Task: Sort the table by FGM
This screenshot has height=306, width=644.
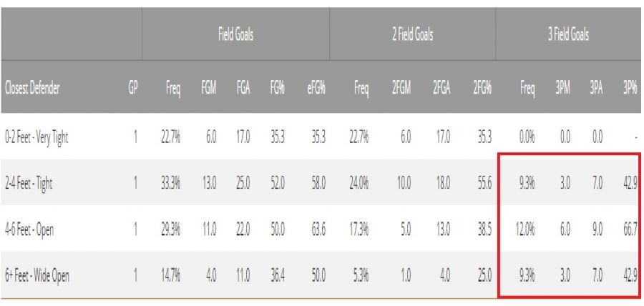Action: 208,89
